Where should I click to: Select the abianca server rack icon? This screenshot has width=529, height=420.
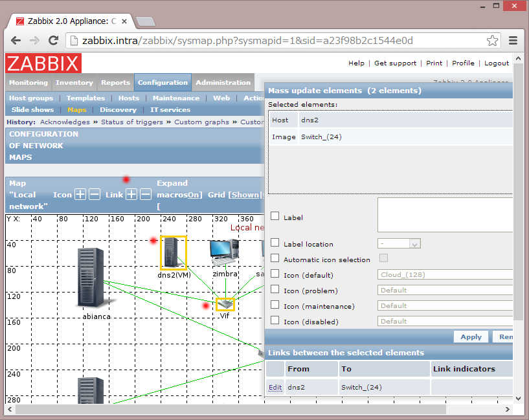point(91,277)
